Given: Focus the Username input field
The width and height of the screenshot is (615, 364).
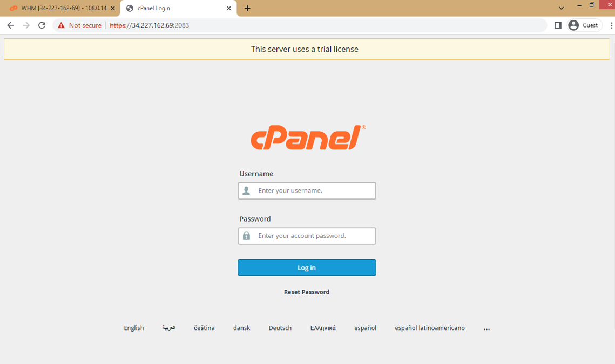Looking at the screenshot, I should click(307, 191).
